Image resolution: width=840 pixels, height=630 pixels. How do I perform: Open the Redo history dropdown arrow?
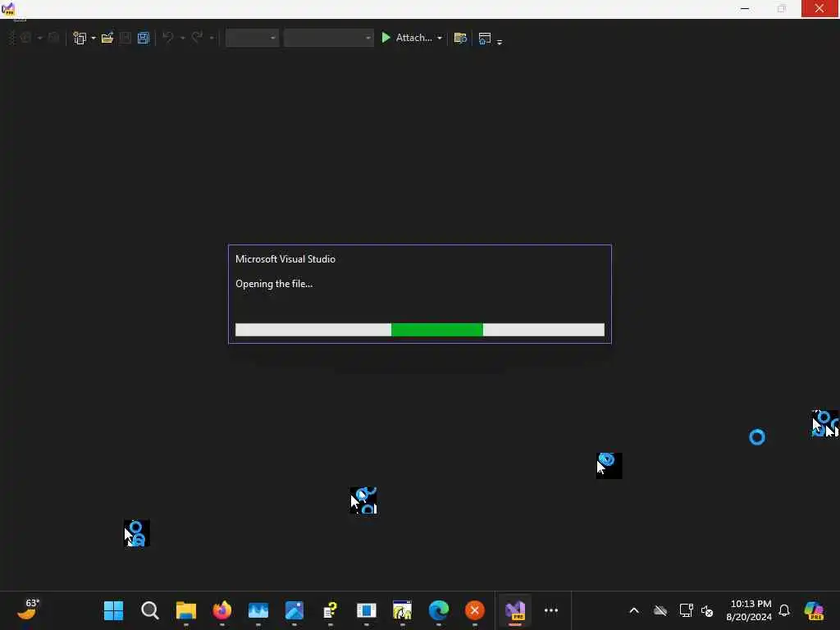click(x=212, y=38)
